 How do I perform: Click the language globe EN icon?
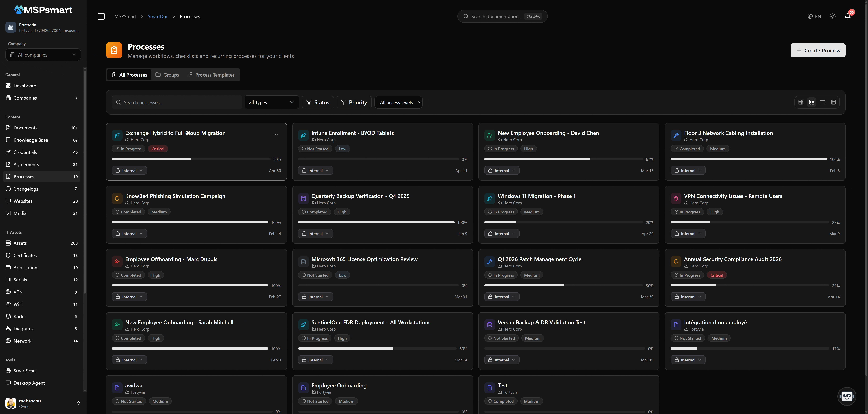(x=814, y=16)
